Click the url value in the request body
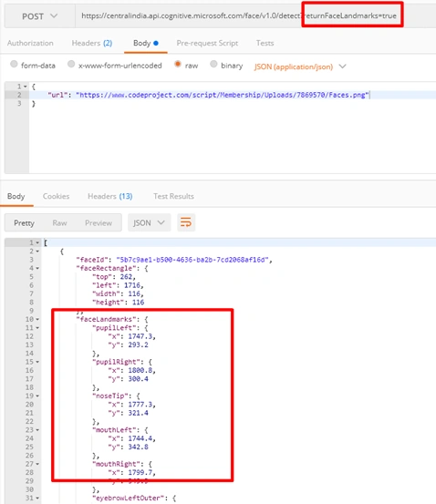Viewport: 436px width, 504px height. pyautogui.click(x=223, y=95)
